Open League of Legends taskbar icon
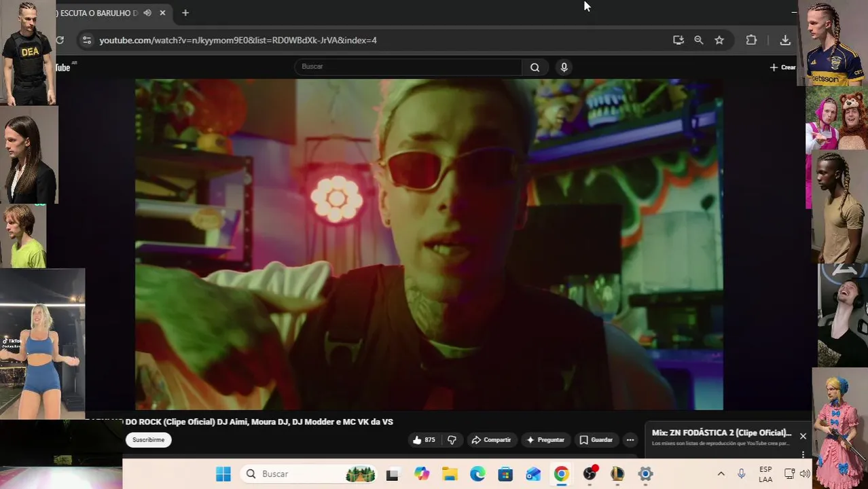The image size is (868, 489). pyautogui.click(x=617, y=474)
